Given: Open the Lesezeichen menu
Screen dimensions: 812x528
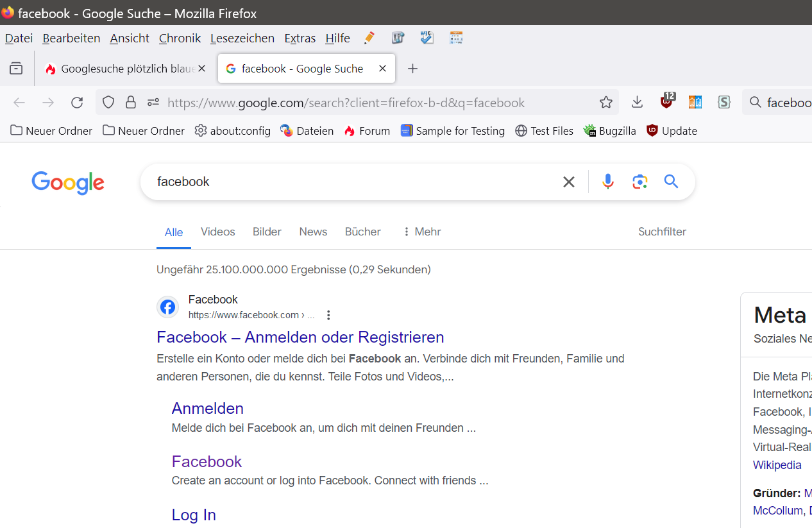Looking at the screenshot, I should (x=242, y=38).
